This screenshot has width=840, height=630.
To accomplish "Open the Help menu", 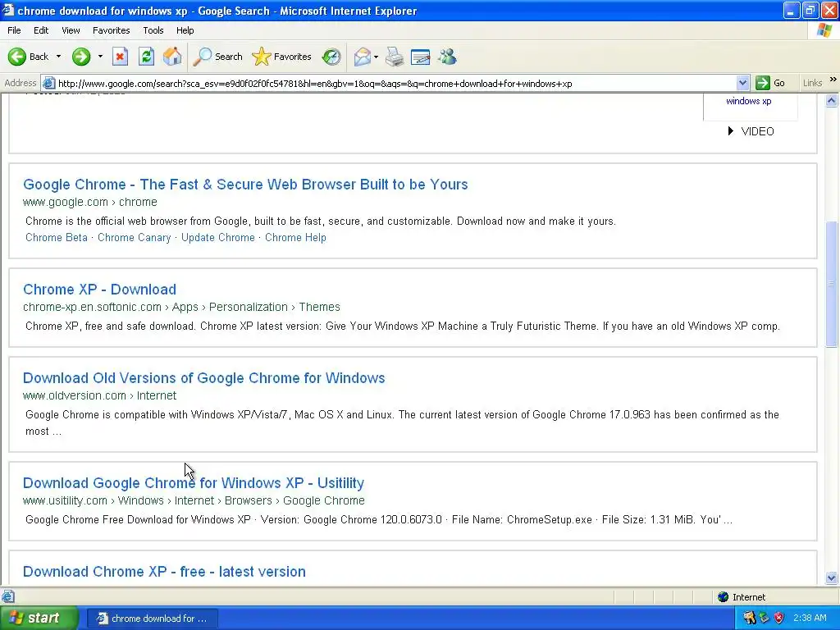I will click(185, 30).
